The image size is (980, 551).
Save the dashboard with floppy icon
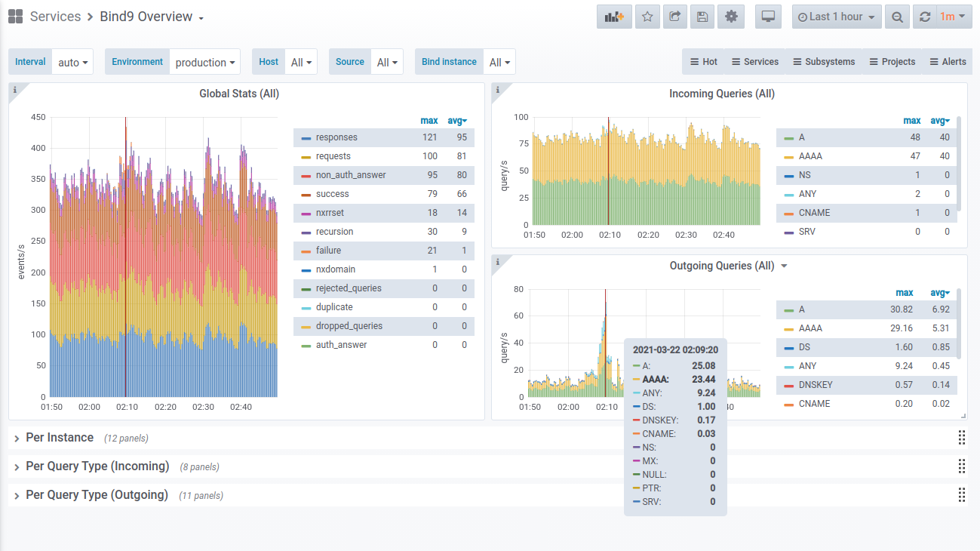[x=702, y=17]
